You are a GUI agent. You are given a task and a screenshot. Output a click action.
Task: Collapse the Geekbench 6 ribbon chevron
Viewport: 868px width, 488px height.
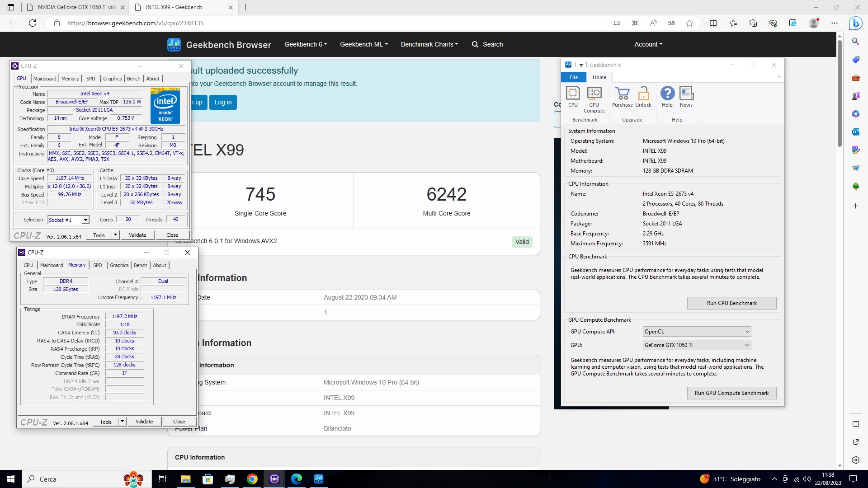click(779, 77)
